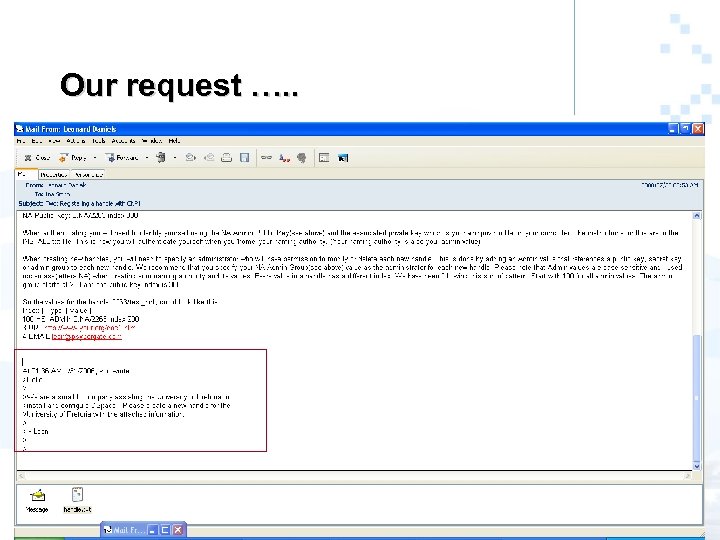The height and width of the screenshot is (540, 720).
Task: Click the Close toolbar button
Action: (36, 158)
